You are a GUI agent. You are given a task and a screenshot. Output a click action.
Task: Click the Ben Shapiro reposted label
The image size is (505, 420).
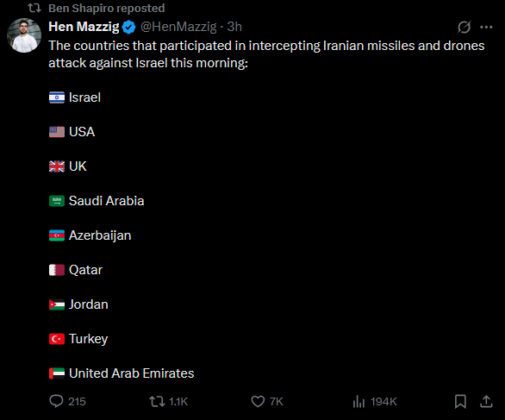pos(107,8)
